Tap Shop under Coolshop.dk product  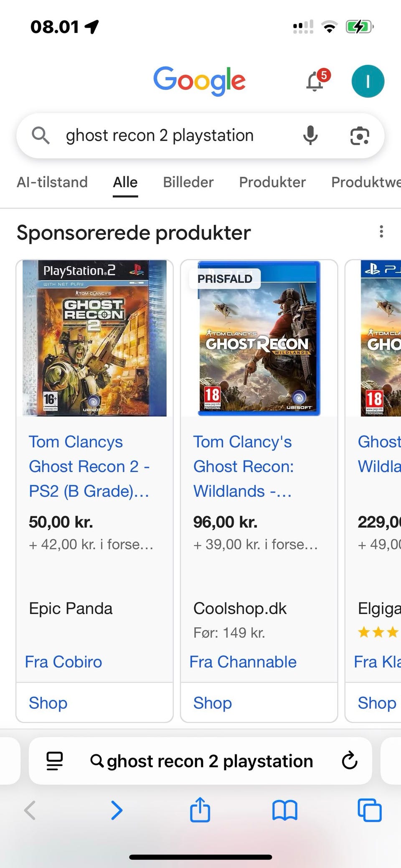[x=212, y=703]
